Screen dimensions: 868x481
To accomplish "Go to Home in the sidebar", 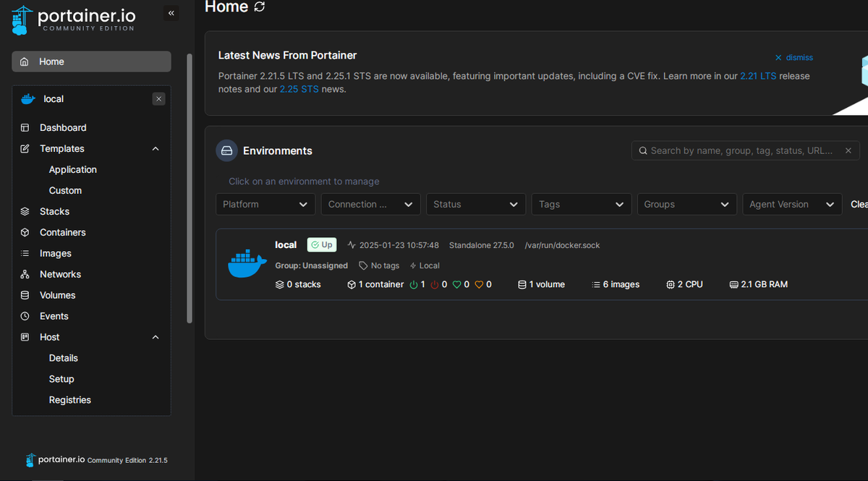I will (x=91, y=61).
